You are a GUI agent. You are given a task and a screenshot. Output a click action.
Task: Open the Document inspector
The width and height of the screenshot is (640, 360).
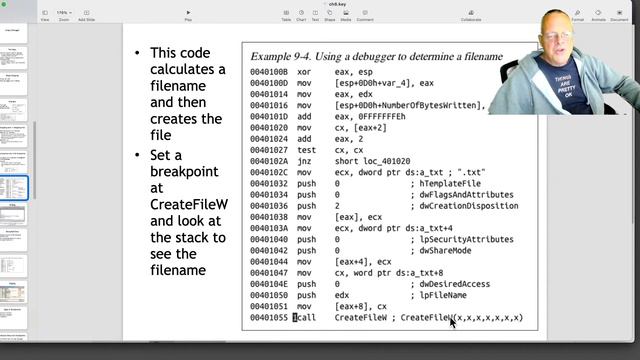(x=619, y=16)
